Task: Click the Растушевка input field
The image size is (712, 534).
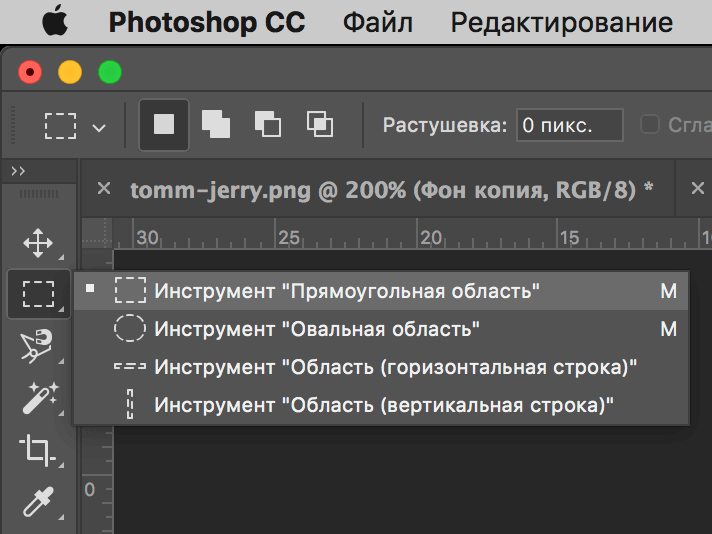Action: [569, 125]
